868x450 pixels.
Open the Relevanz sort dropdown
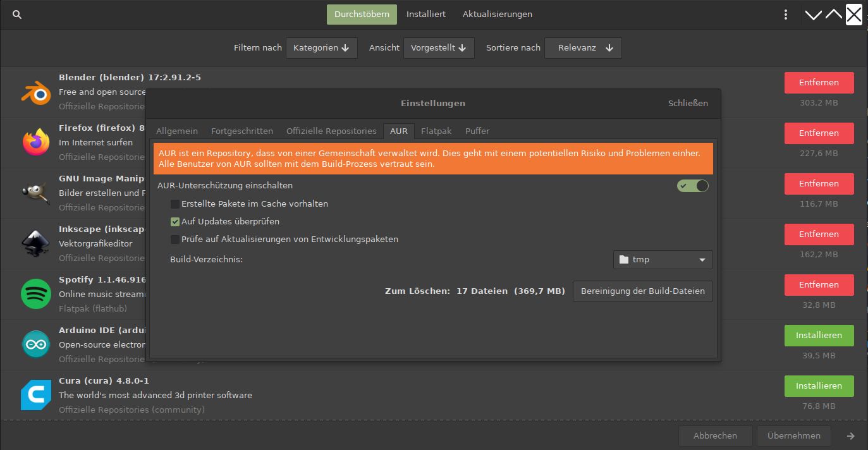pyautogui.click(x=583, y=48)
